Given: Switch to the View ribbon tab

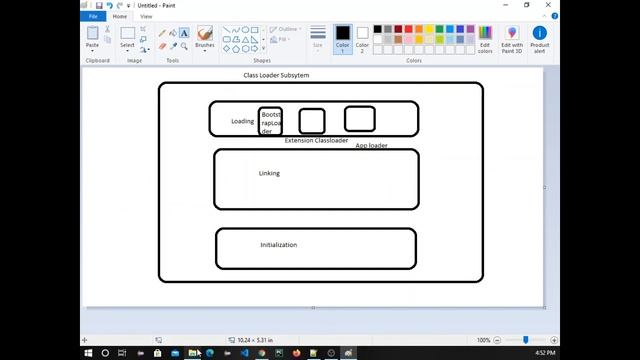Looking at the screenshot, I should (x=146, y=16).
